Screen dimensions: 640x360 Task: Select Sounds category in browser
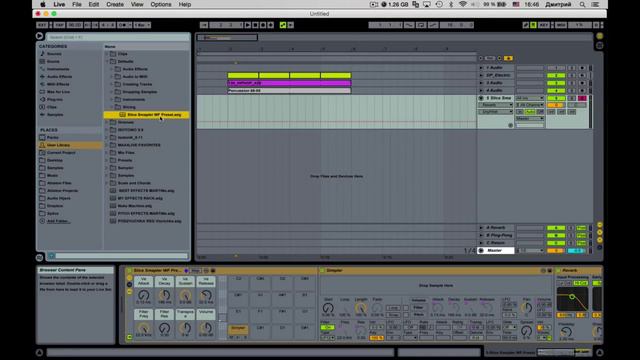pos(54,54)
